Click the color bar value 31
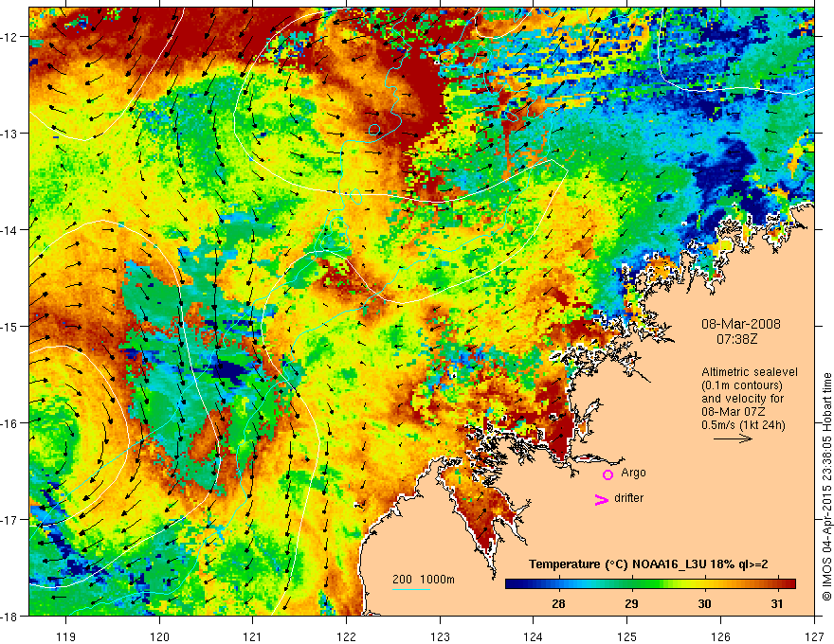Viewport: 834px width, 644px height. pyautogui.click(x=777, y=603)
